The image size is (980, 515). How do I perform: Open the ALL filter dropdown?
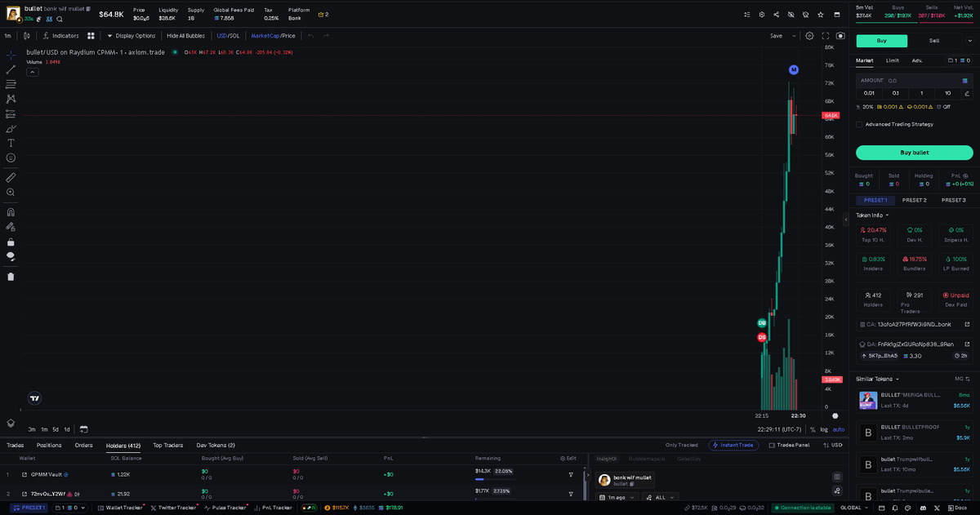[660, 497]
